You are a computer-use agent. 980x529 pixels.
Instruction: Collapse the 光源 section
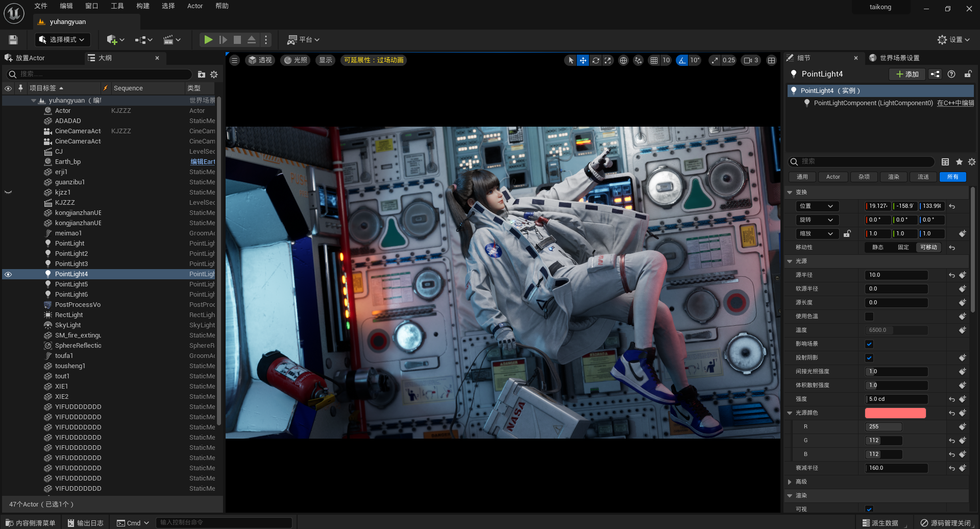point(790,261)
